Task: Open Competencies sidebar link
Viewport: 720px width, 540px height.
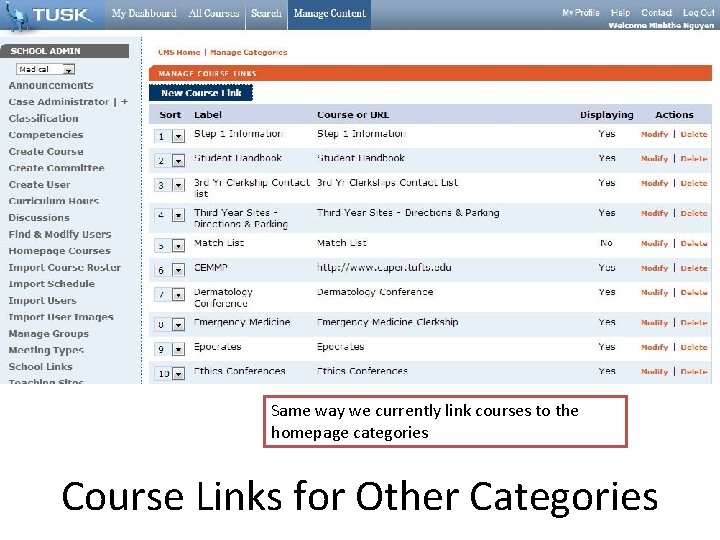Action: pyautogui.click(x=45, y=135)
